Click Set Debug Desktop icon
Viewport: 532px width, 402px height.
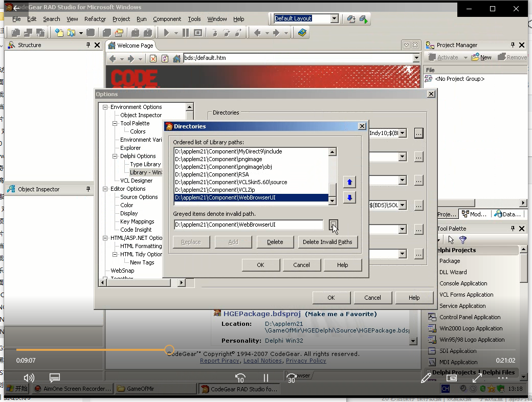click(x=363, y=19)
